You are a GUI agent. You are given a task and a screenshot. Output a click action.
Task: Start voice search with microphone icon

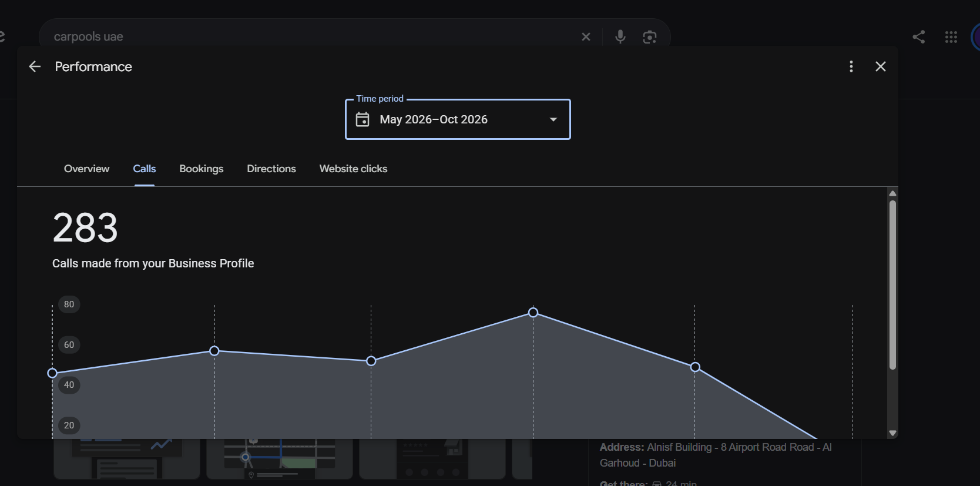pos(620,37)
